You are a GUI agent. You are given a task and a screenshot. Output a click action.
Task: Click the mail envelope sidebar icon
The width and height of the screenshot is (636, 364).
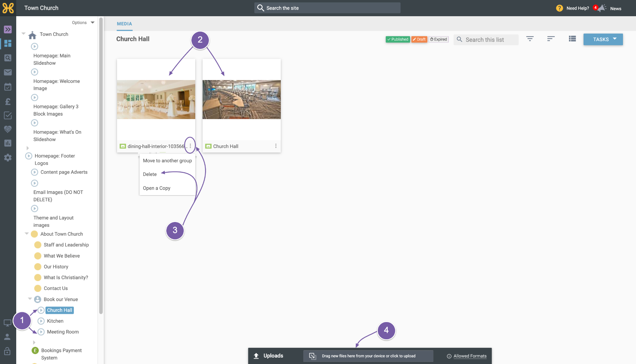tap(8, 72)
